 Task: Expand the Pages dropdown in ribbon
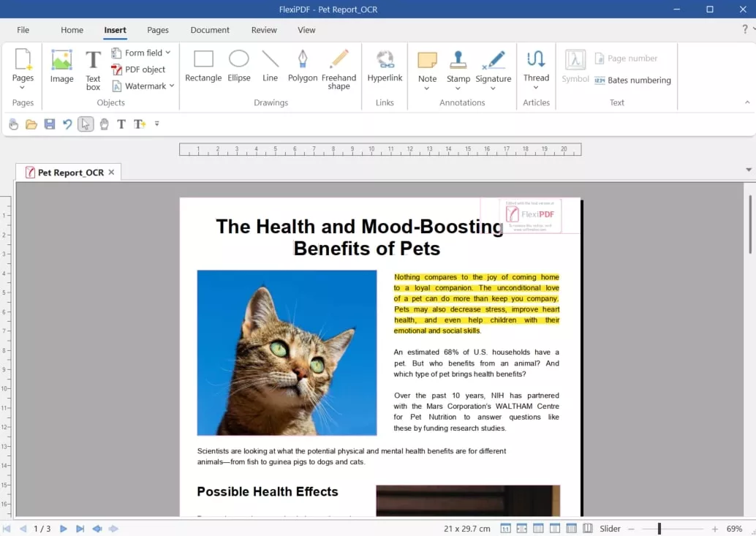pyautogui.click(x=22, y=88)
